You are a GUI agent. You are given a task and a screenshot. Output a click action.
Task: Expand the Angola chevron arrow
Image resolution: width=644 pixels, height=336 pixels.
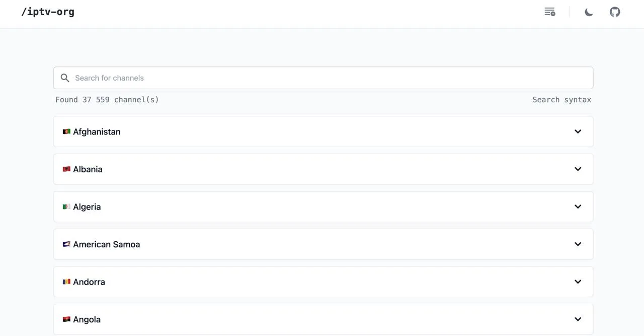(x=578, y=319)
